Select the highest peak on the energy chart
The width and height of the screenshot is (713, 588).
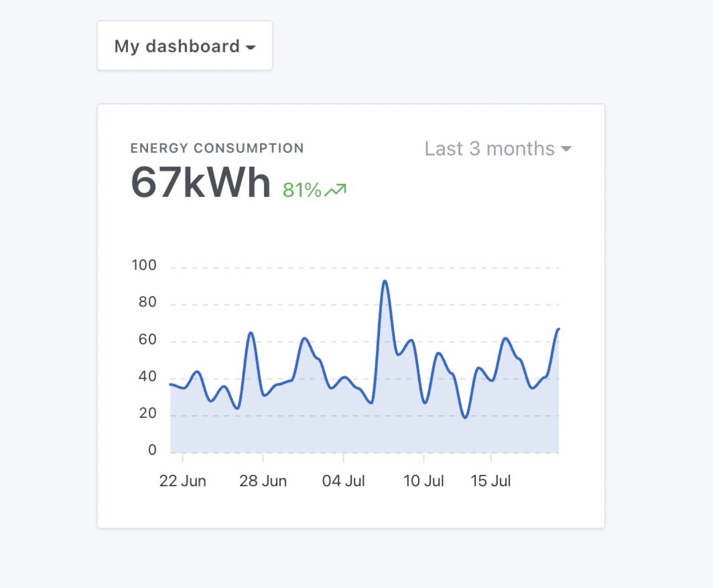coord(385,281)
